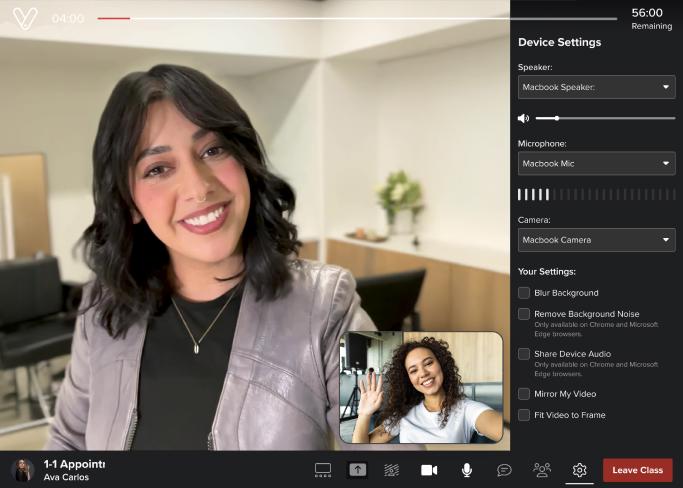Toggle the Mirror My Video checkbox
Viewport: 683px width, 488px height.
tap(524, 394)
